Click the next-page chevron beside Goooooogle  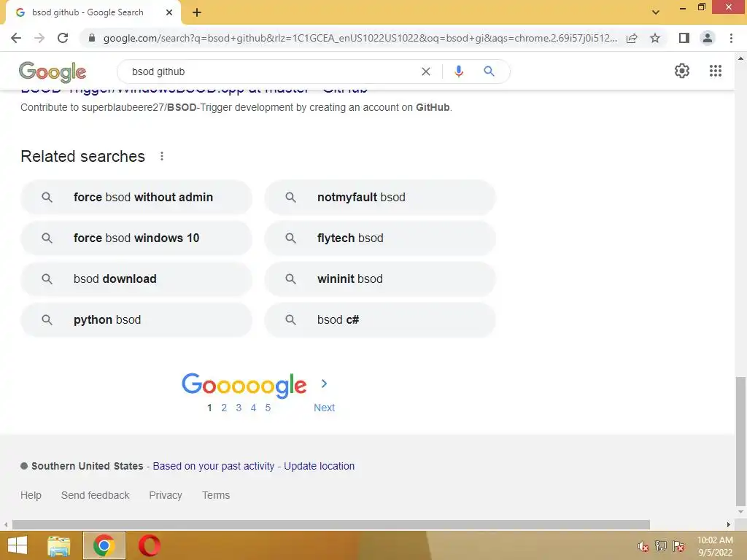coord(324,384)
